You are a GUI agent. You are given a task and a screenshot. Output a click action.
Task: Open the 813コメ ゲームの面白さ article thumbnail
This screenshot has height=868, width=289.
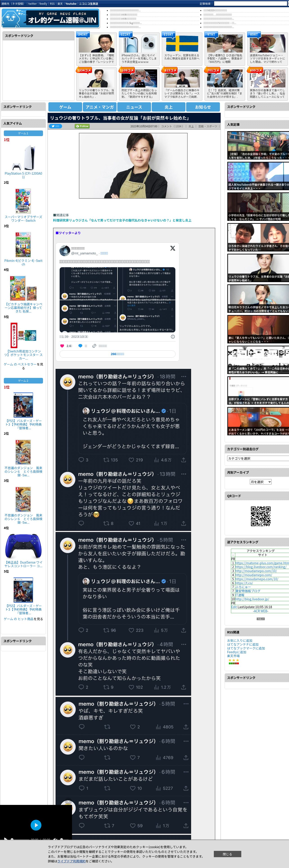[x=182, y=78]
